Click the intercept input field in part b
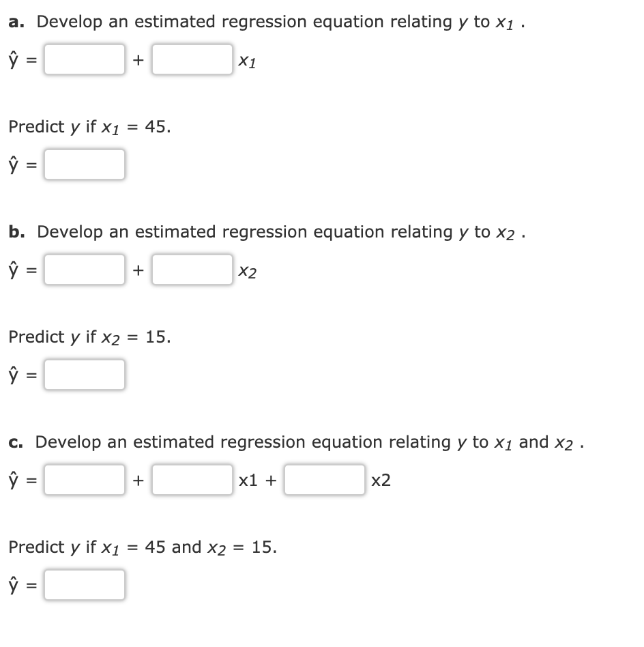Screen dimensions: 644x647 click(84, 270)
